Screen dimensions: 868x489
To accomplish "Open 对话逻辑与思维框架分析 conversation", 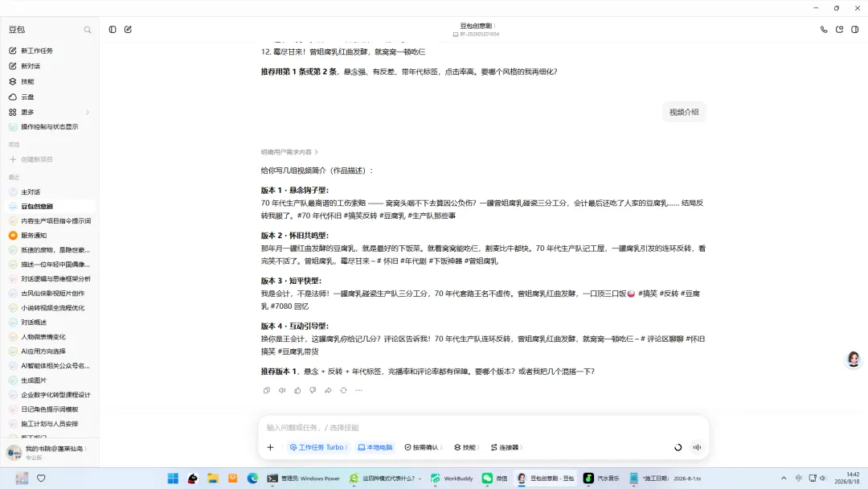I will coord(50,278).
